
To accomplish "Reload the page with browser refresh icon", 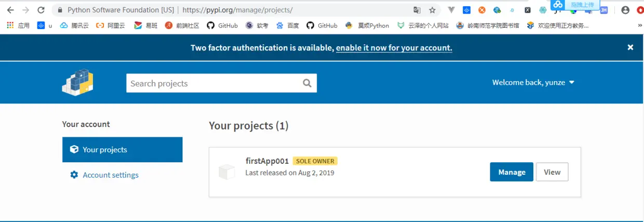I will [x=41, y=10].
